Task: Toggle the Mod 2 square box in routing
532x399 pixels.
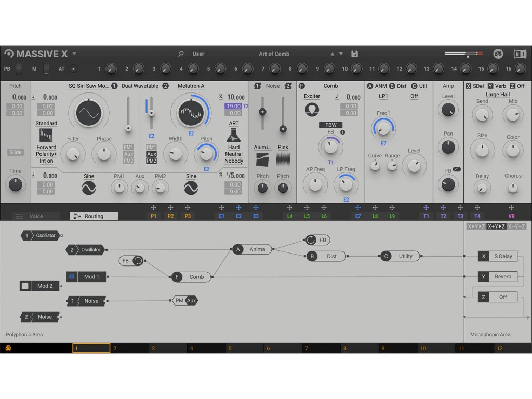Action: [x=25, y=286]
